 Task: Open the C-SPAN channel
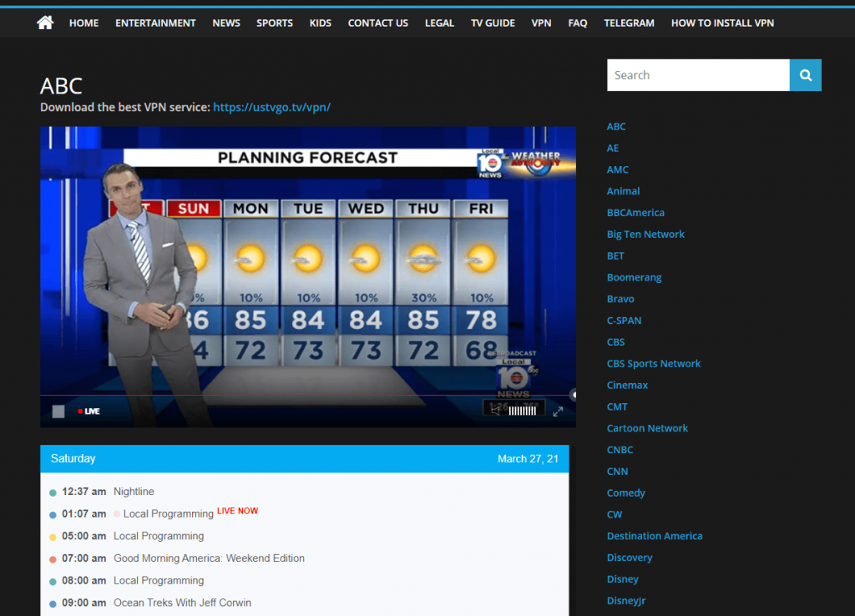click(x=625, y=321)
